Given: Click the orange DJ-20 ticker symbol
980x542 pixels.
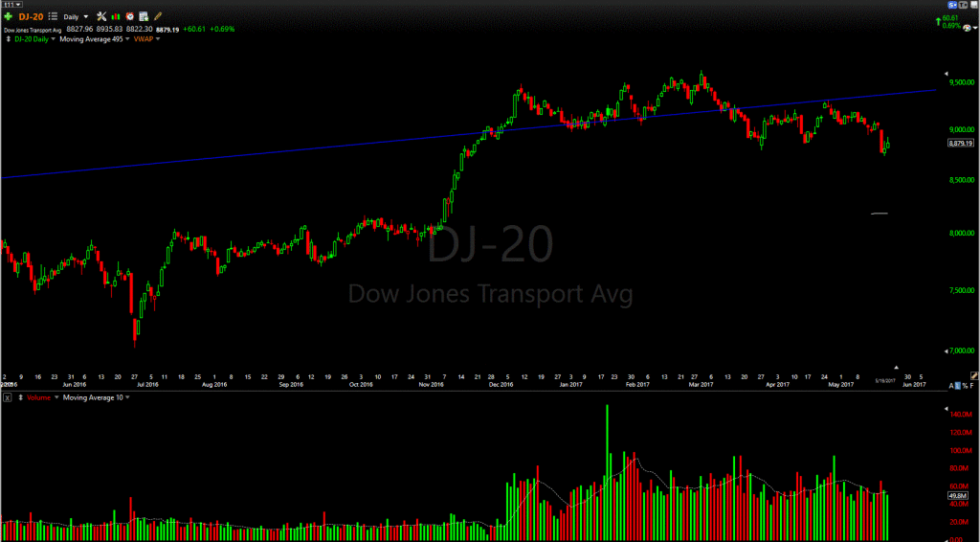Looking at the screenshot, I should coord(31,17).
